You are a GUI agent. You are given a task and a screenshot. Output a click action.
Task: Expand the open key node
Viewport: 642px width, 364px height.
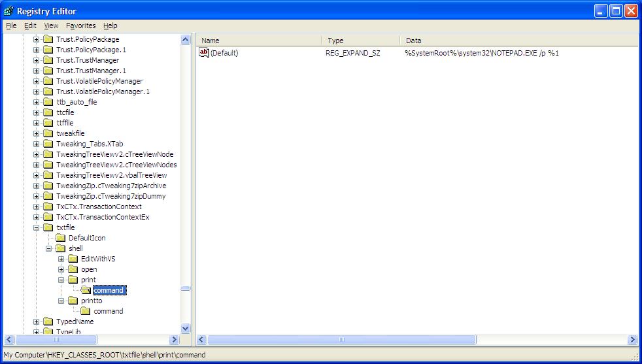click(61, 269)
